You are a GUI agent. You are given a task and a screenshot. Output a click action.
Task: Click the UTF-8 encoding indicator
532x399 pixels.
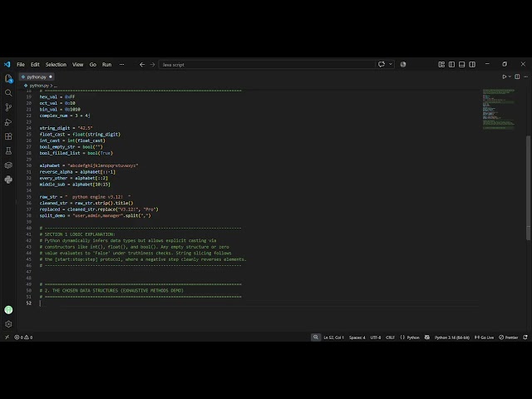[376, 337]
